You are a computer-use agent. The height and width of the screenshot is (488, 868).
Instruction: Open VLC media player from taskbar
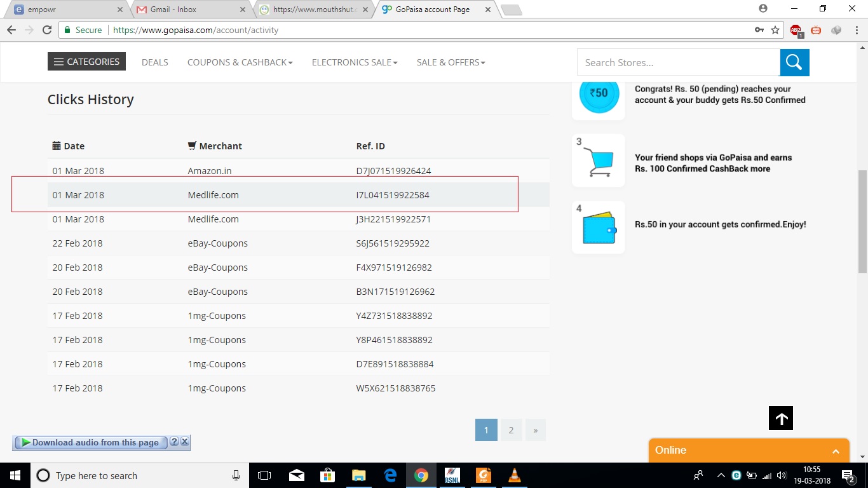coord(514,475)
